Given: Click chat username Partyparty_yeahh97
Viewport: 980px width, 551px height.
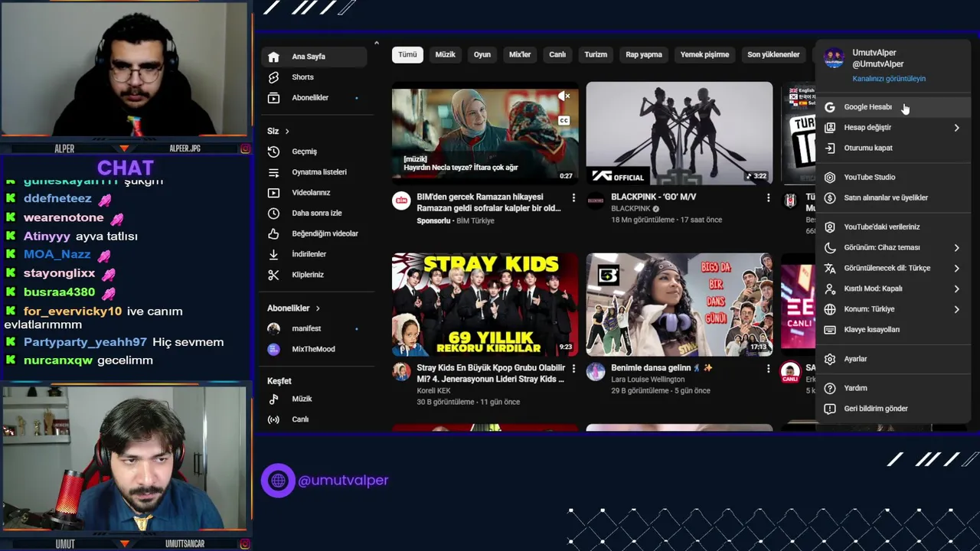Looking at the screenshot, I should [x=85, y=342].
